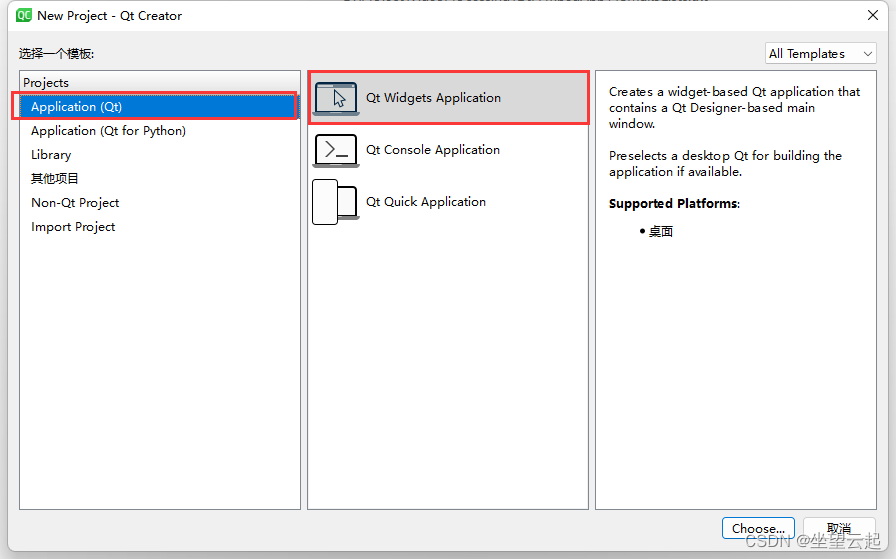
Task: Click the 取消 cancel button
Action: [x=839, y=528]
